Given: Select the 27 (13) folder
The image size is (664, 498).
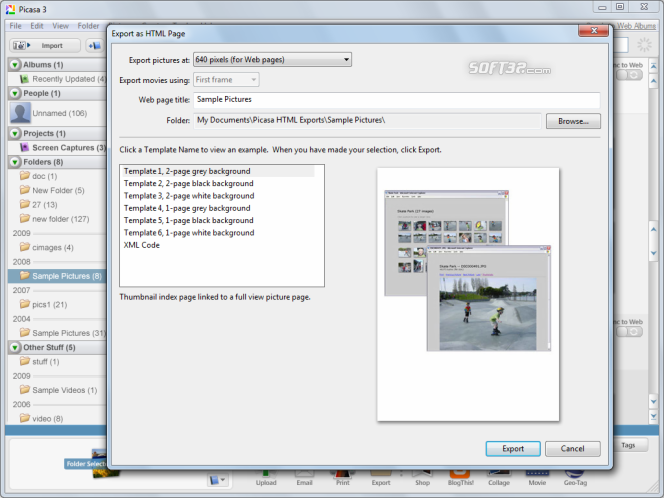Looking at the screenshot, I should (39, 205).
